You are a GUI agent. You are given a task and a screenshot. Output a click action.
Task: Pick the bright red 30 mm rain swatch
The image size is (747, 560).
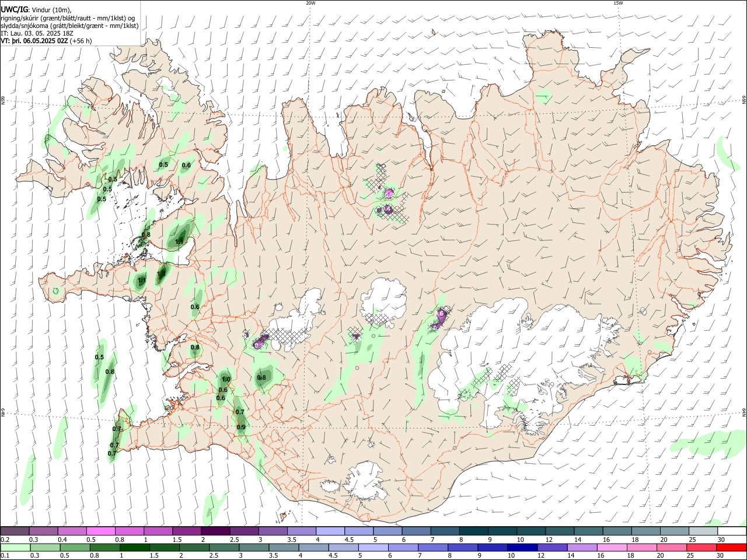coord(732,548)
